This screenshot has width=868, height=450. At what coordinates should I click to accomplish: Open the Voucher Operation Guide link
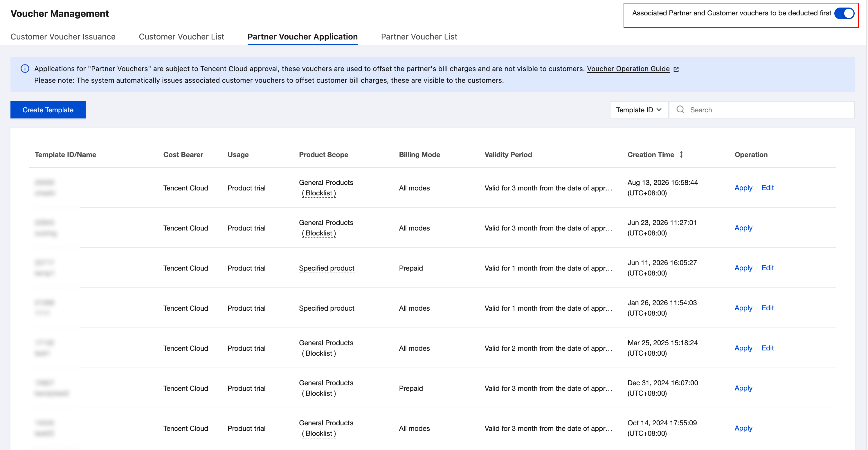[628, 69]
